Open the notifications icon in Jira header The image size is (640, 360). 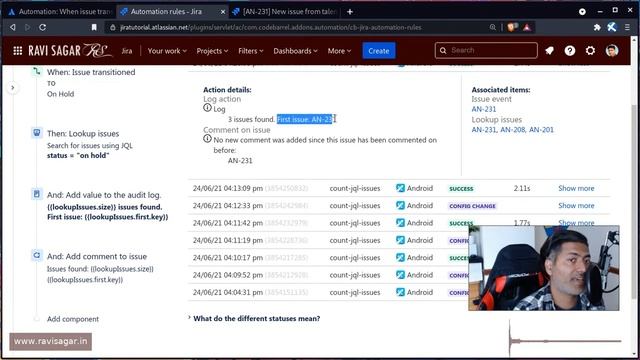pyautogui.click(x=549, y=51)
